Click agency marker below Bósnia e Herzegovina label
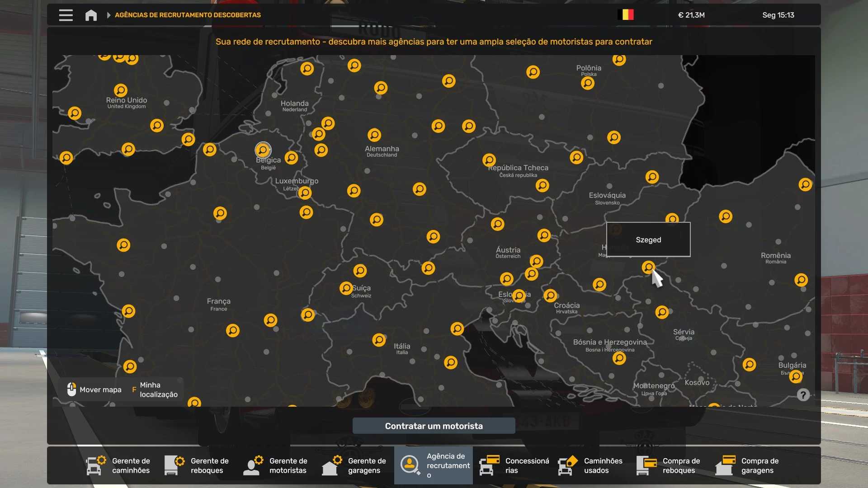 [619, 358]
